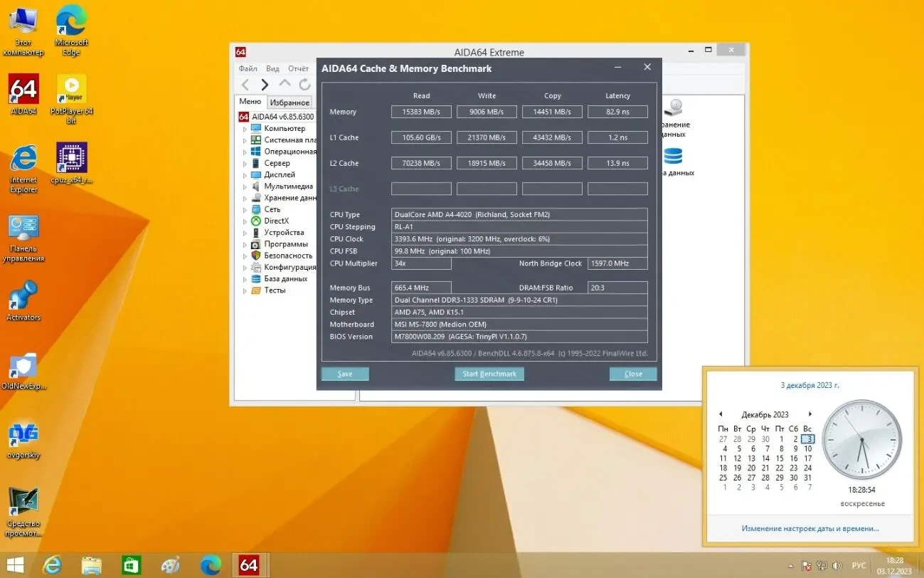This screenshot has height=578, width=924.
Task: Select the Программы category icon
Action: pyautogui.click(x=254, y=243)
